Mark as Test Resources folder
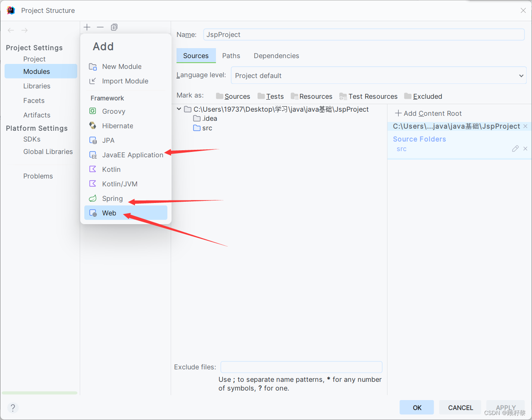The height and width of the screenshot is (420, 532). pyautogui.click(x=368, y=96)
